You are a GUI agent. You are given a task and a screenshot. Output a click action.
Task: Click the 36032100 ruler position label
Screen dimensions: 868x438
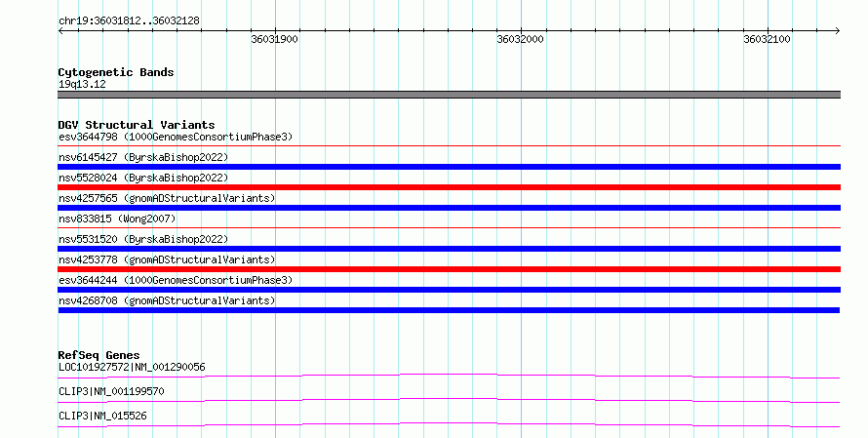click(x=767, y=39)
